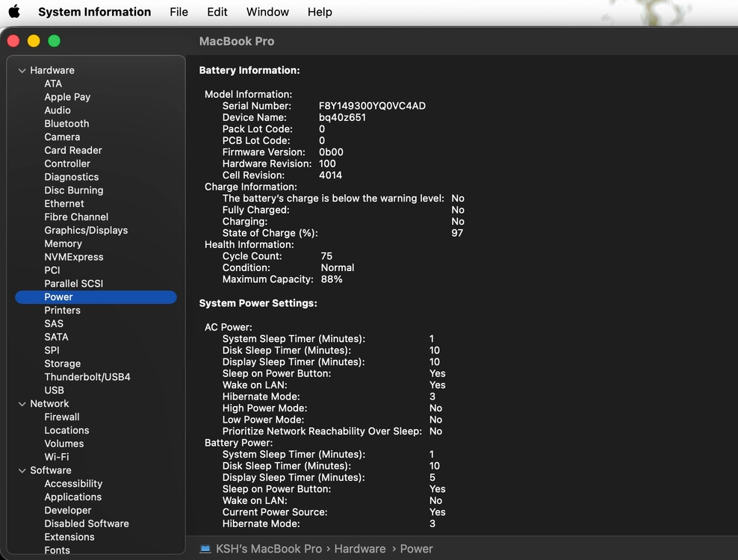Click the serial number F8Y149300YQ0VC4AD
The image size is (738, 560).
[372, 106]
